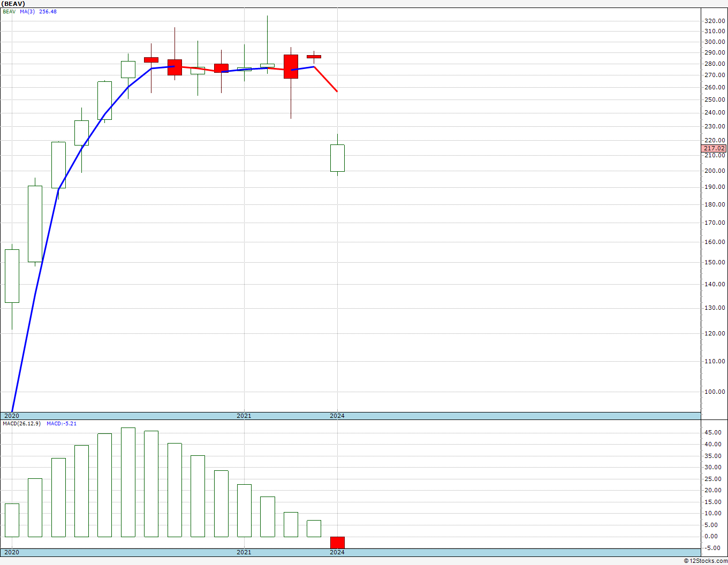Click the final red segment of the moving average line
The height and width of the screenshot is (565, 728).
tap(325, 79)
